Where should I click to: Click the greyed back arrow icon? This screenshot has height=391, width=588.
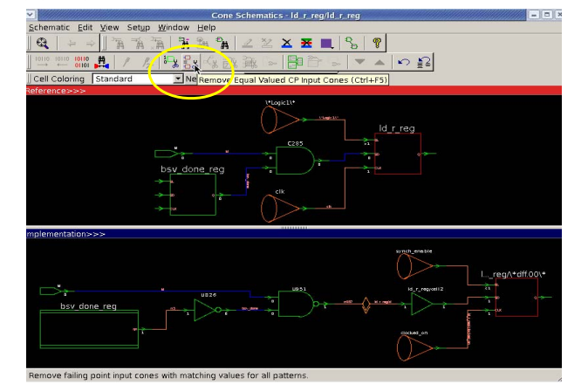coord(72,44)
